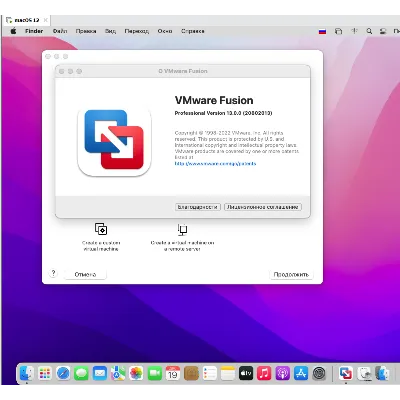400x400 pixels.
Task: Launch Apple TV from the Dock
Action: pyautogui.click(x=246, y=373)
